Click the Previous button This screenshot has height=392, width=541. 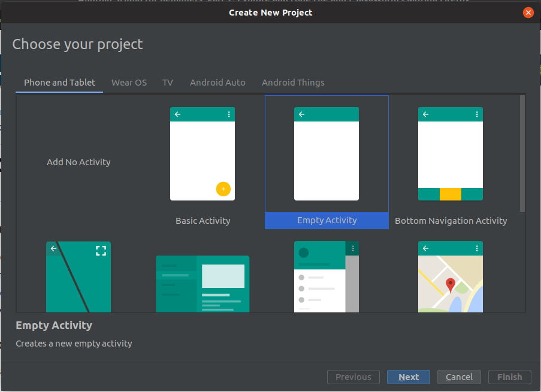[x=353, y=377]
